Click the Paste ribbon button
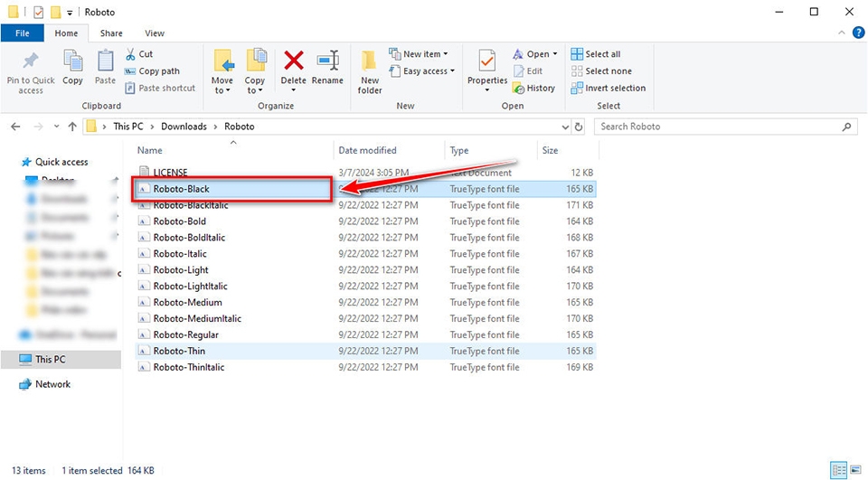868x480 pixels. 105,67
